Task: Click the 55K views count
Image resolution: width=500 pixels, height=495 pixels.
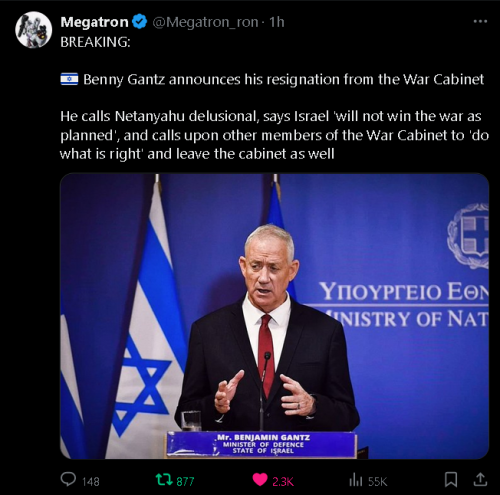Action: (x=378, y=481)
